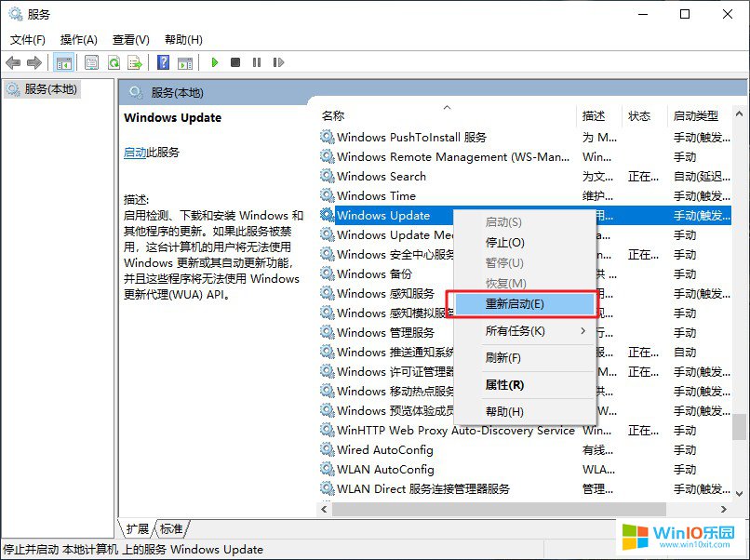This screenshot has height=560, width=750.
Task: Click the Export List toolbar icon
Action: (136, 62)
